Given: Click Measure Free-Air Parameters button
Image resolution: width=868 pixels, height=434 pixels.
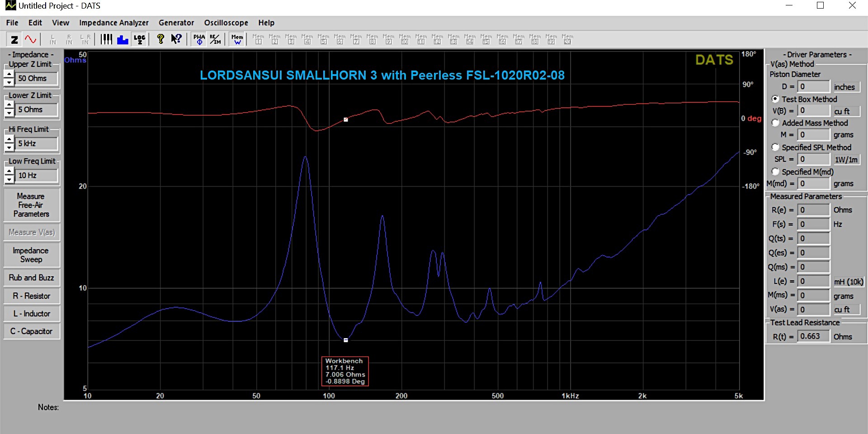Looking at the screenshot, I should [x=31, y=205].
